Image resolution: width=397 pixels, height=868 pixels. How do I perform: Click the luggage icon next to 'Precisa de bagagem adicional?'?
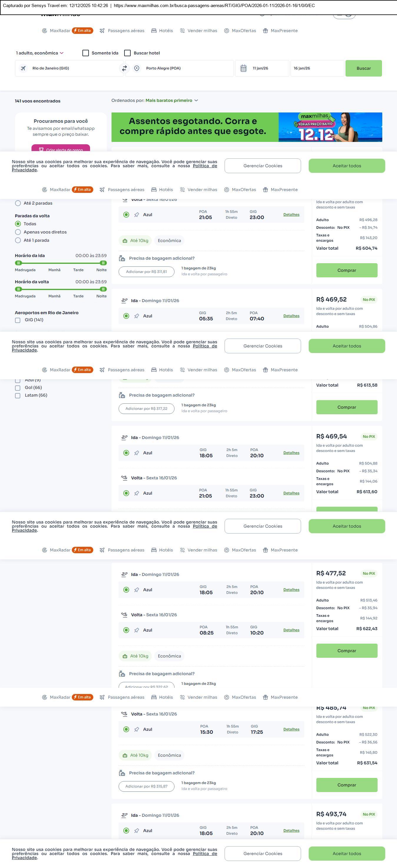click(122, 259)
